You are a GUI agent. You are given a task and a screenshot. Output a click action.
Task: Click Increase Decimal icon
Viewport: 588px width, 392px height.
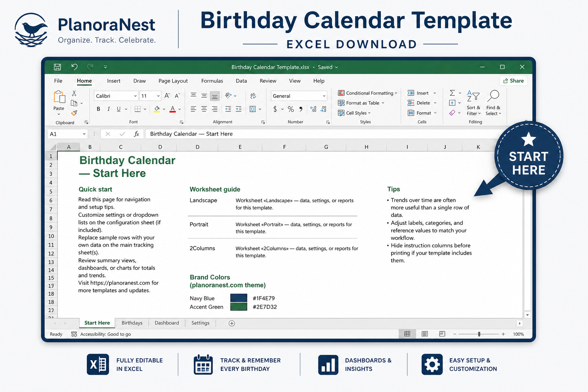313,109
